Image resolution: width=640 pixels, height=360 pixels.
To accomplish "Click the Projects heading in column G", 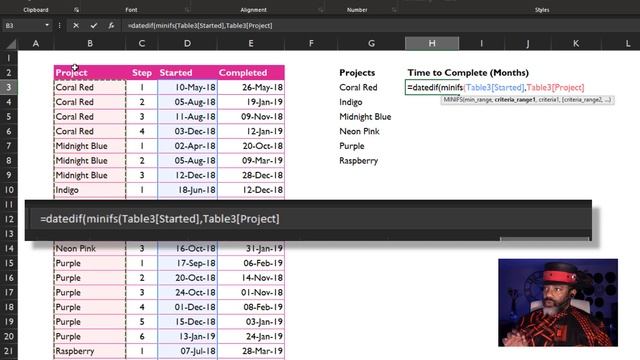I will 357,73.
